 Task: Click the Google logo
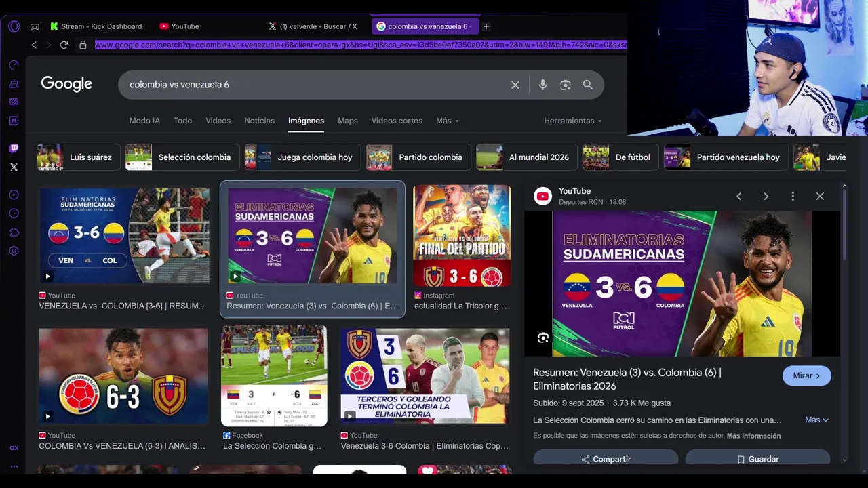pyautogui.click(x=66, y=84)
